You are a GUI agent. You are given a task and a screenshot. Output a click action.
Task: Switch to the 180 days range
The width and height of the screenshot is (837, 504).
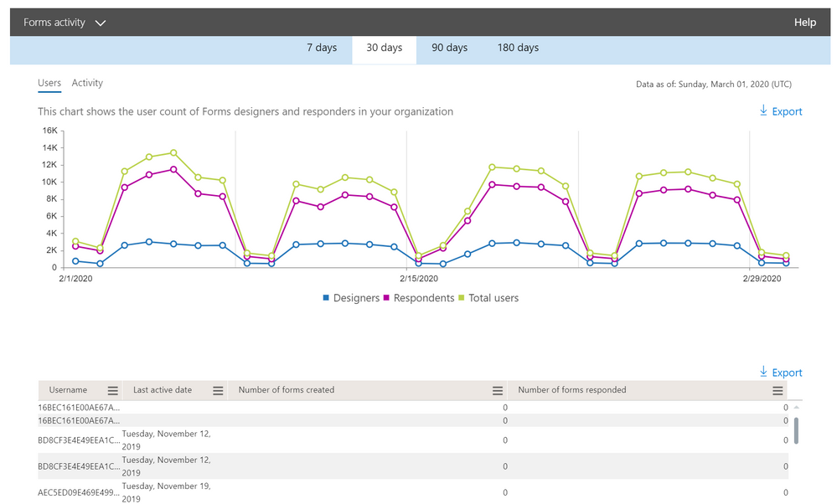[x=518, y=48]
